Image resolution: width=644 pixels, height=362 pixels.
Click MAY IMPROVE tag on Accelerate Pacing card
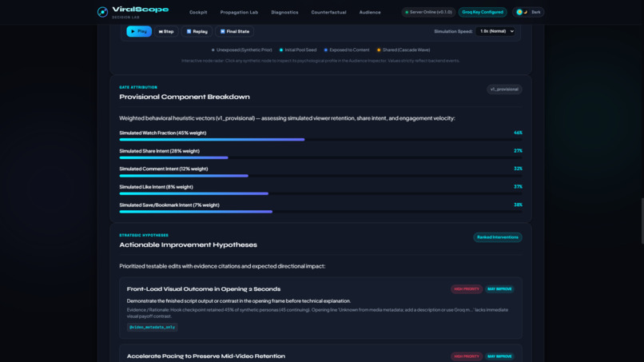[499, 356]
